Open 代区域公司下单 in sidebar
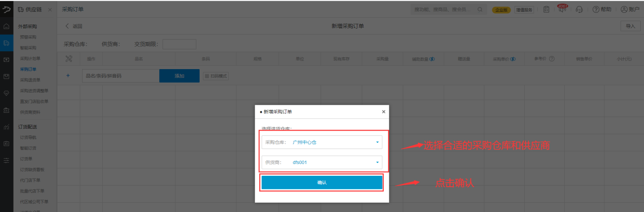Image resolution: width=644 pixels, height=212 pixels. point(34,202)
